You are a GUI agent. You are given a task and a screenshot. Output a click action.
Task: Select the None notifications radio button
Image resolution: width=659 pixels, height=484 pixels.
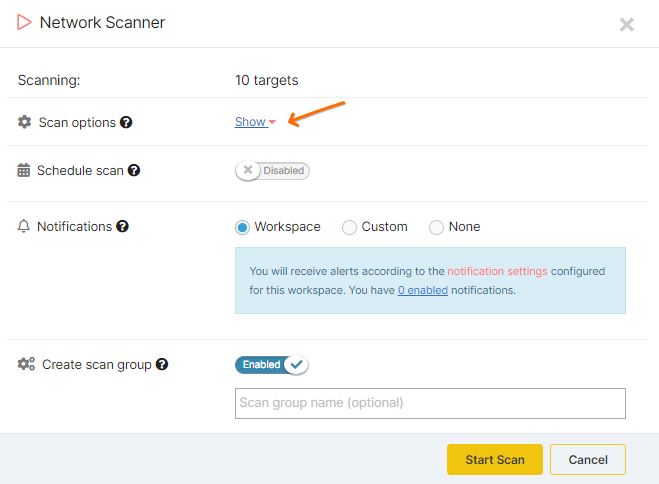[436, 227]
